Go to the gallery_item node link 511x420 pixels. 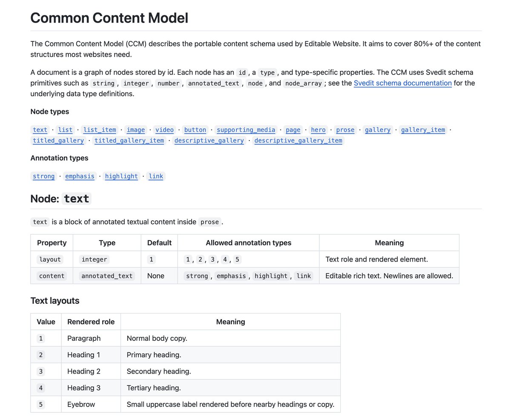click(423, 130)
